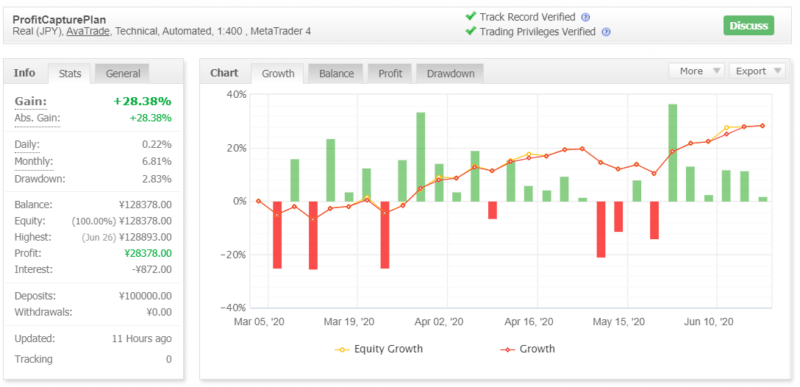This screenshot has width=800, height=387.
Task: Select the Drawdown chart tab
Action: point(451,74)
